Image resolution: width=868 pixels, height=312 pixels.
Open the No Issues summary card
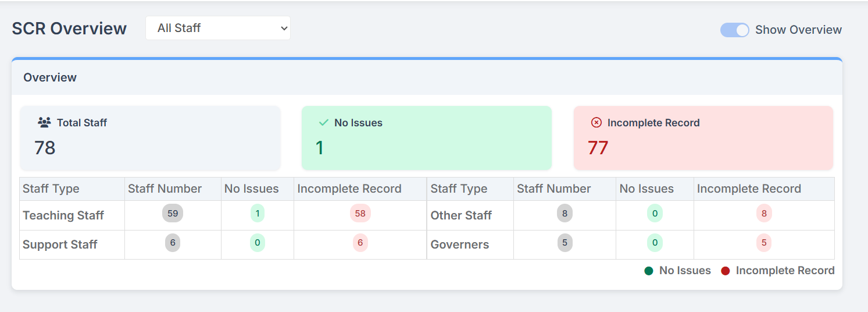pyautogui.click(x=426, y=138)
